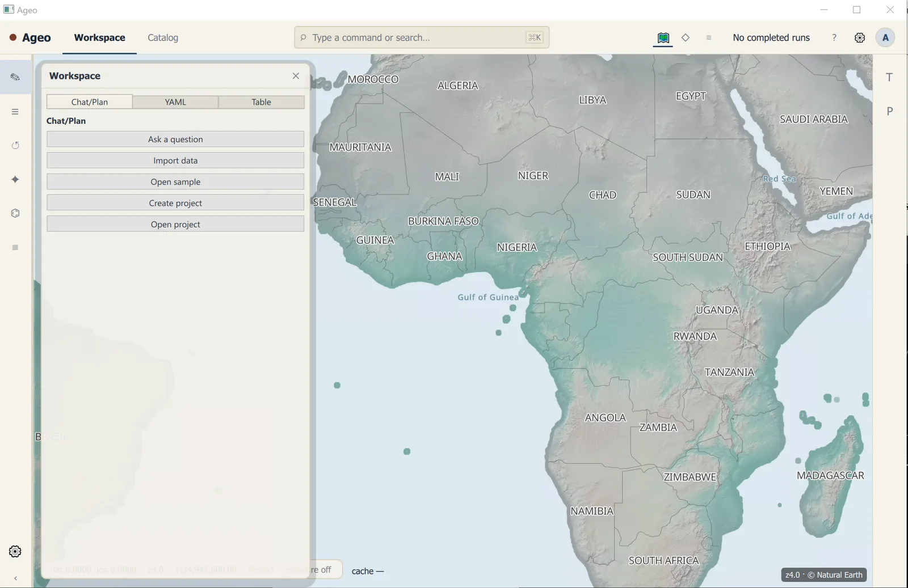Click the NIGERIA label on the map
Image resolution: width=908 pixels, height=588 pixels.
[x=516, y=247]
